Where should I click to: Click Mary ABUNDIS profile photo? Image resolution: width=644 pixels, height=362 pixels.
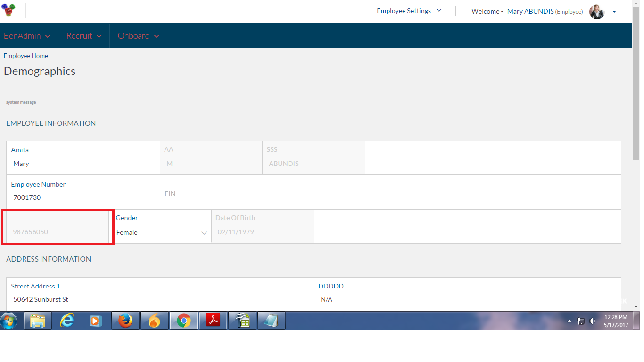597,11
